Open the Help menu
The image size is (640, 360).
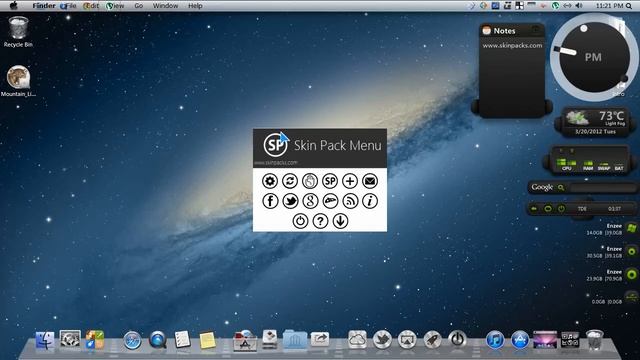click(x=195, y=6)
